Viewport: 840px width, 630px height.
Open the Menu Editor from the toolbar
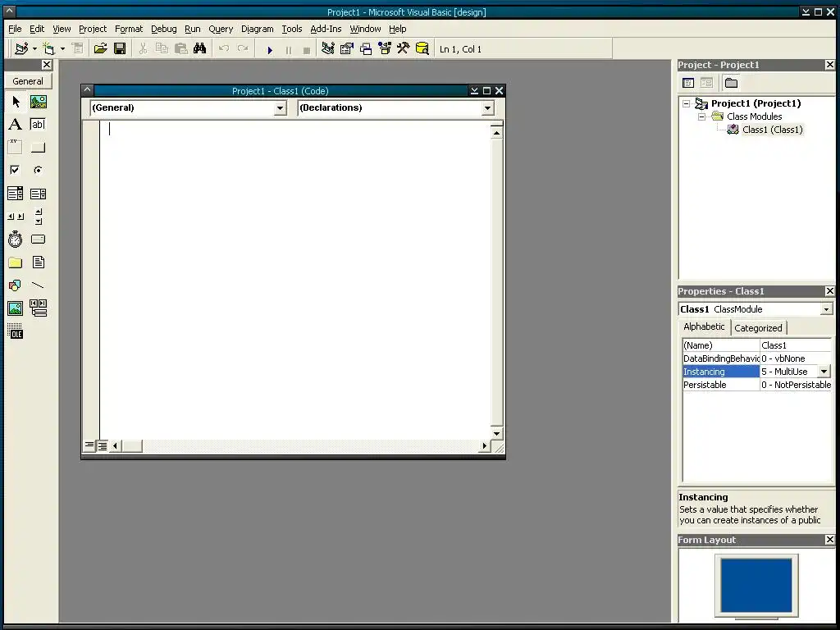tap(78, 48)
